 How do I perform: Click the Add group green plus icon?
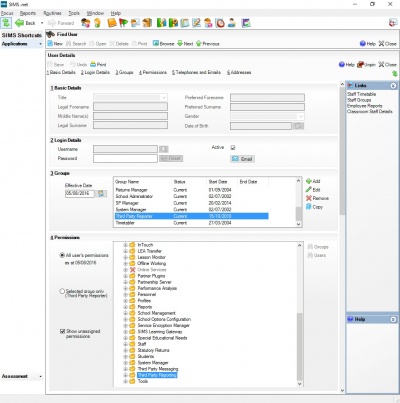[x=309, y=181]
